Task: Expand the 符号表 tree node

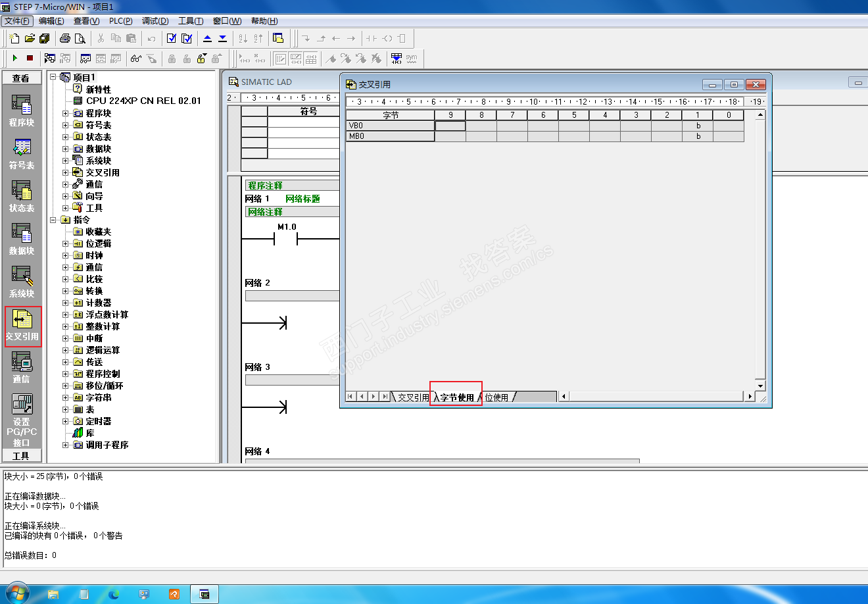Action: click(66, 125)
